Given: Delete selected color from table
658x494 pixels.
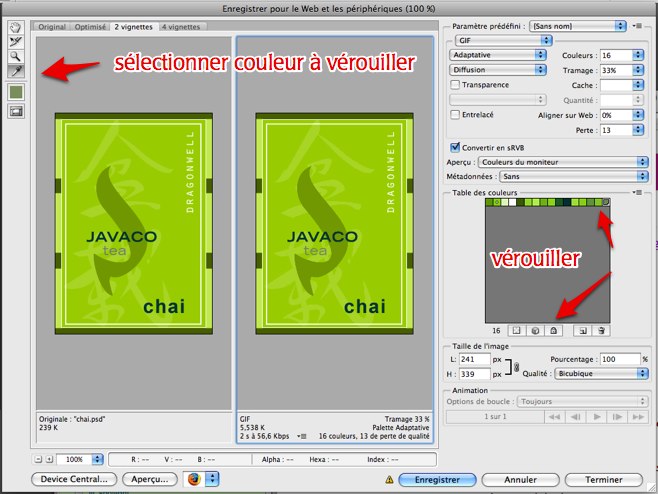Looking at the screenshot, I should pyautogui.click(x=601, y=331).
